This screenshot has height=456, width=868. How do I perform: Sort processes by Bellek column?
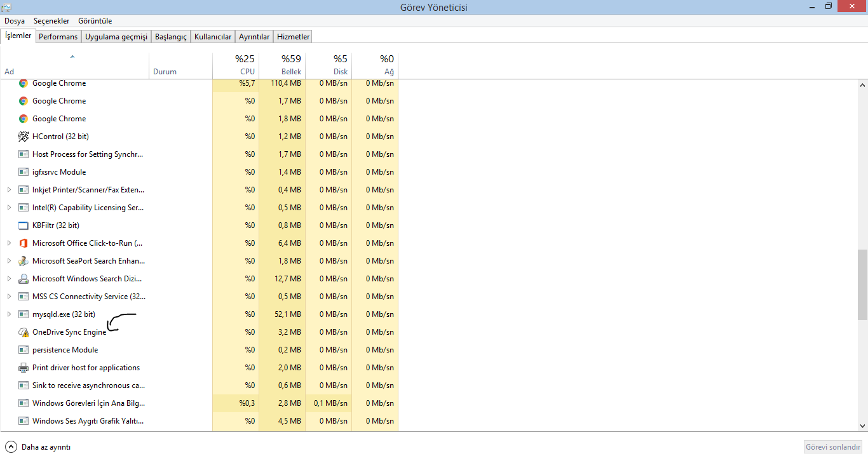282,65
